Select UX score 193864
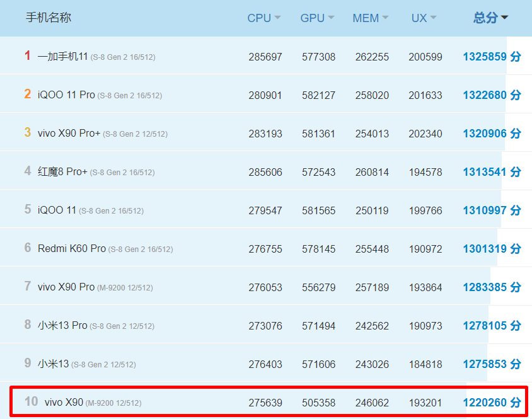This screenshot has width=532, height=419. coord(425,287)
